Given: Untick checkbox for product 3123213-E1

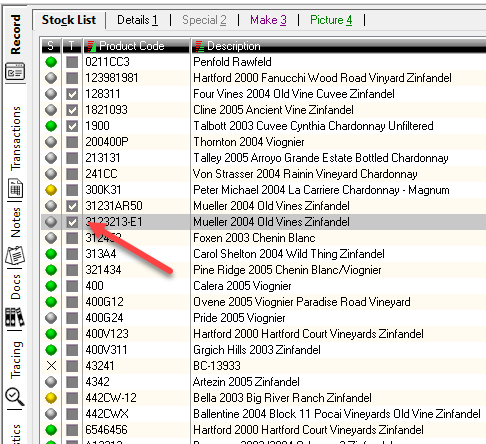Looking at the screenshot, I should click(72, 222).
